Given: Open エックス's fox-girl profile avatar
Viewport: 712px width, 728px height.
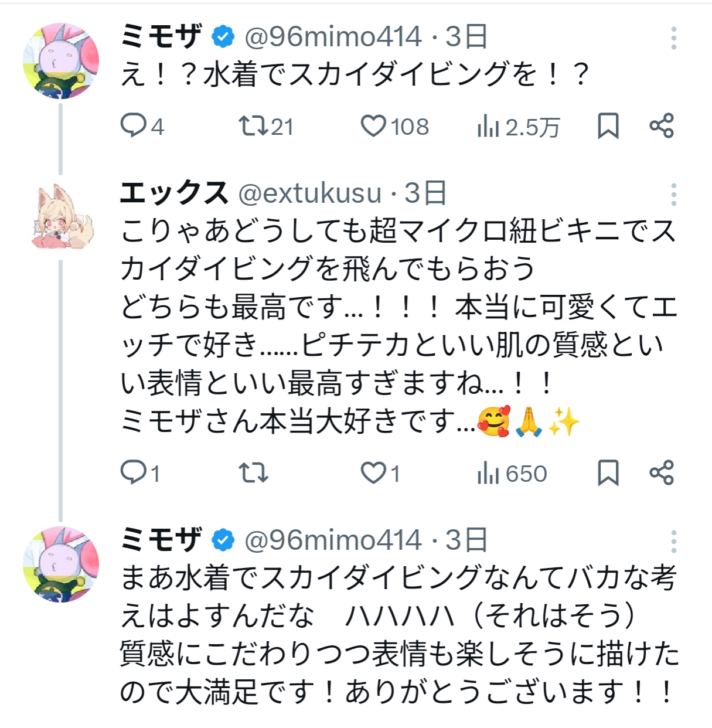Looking at the screenshot, I should [x=61, y=217].
